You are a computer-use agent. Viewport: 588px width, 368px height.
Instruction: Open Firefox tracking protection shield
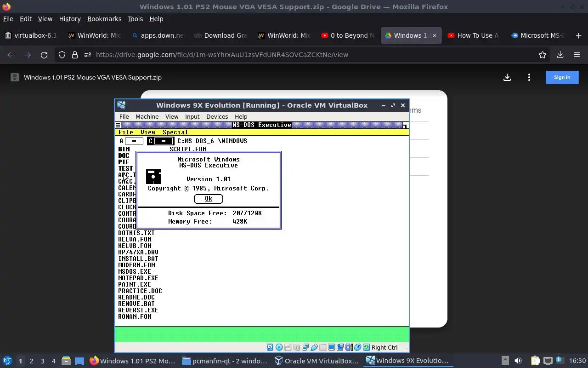click(x=62, y=55)
